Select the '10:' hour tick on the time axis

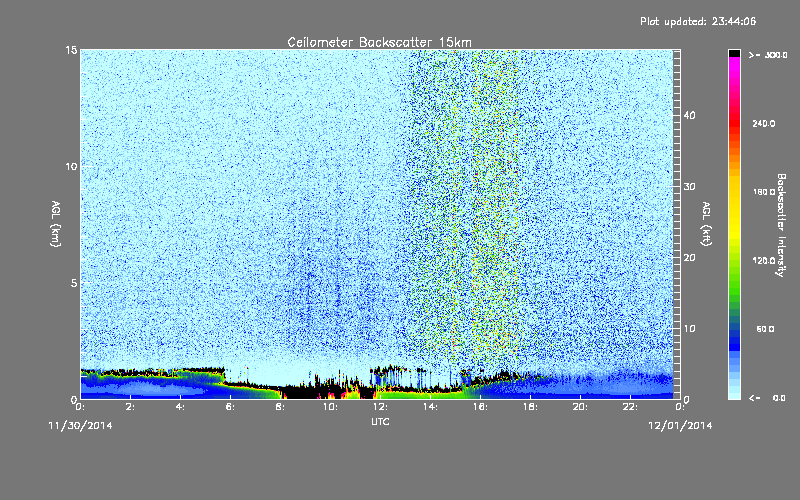click(x=330, y=407)
